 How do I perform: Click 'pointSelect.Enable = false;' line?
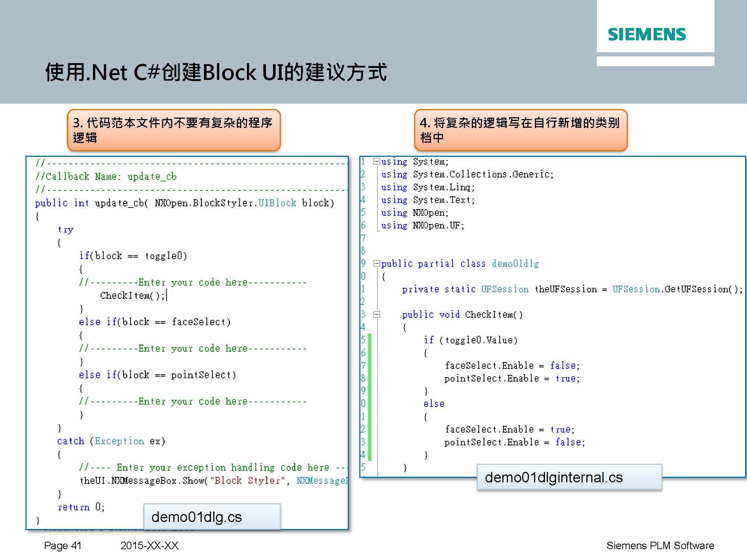(515, 442)
